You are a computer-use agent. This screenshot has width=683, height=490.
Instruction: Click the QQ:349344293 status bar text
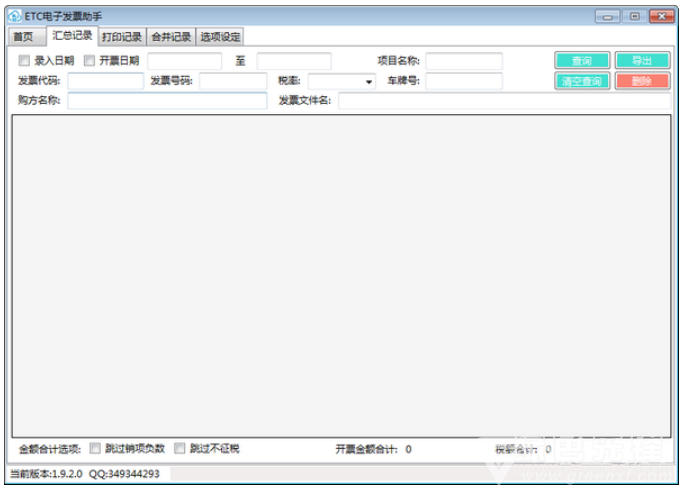point(124,474)
